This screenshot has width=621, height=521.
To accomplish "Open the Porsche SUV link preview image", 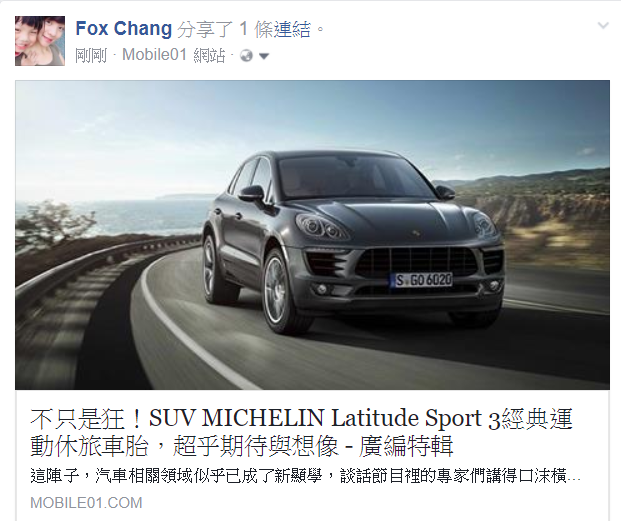I will (312, 235).
